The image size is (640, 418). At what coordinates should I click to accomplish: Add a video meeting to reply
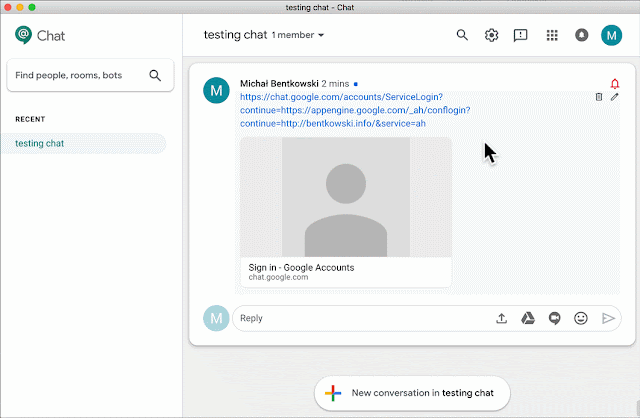[554, 318]
